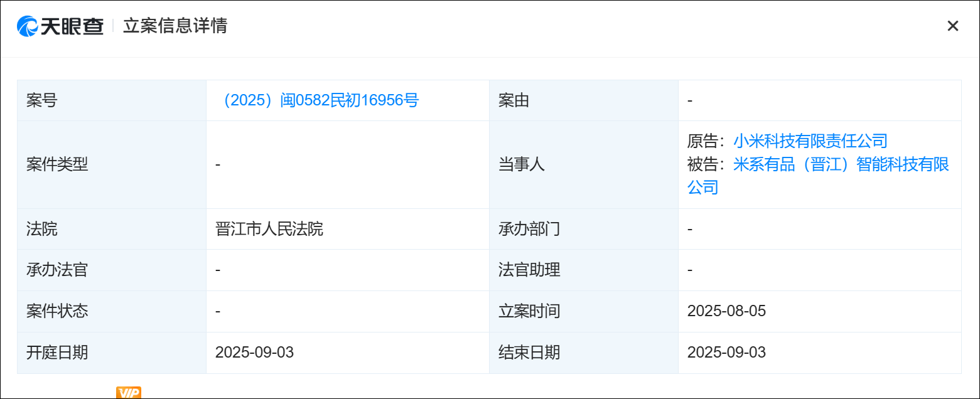Click the 承办部门 label cell

529,229
